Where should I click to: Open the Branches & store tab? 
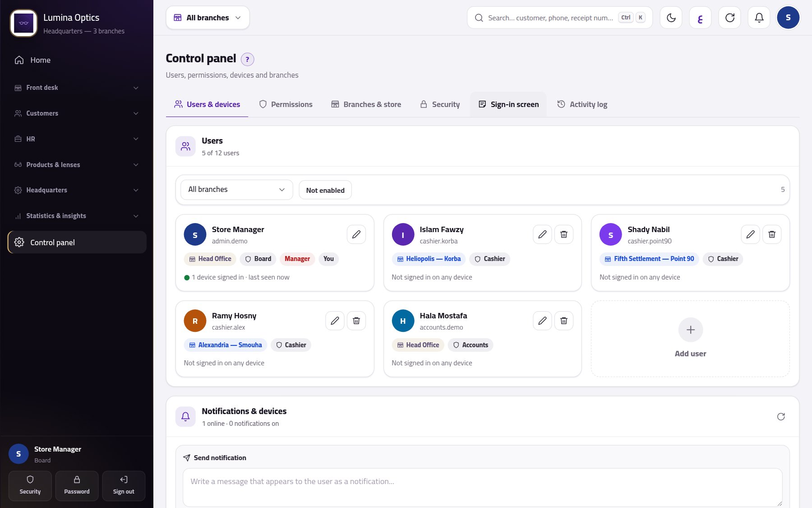[366, 104]
